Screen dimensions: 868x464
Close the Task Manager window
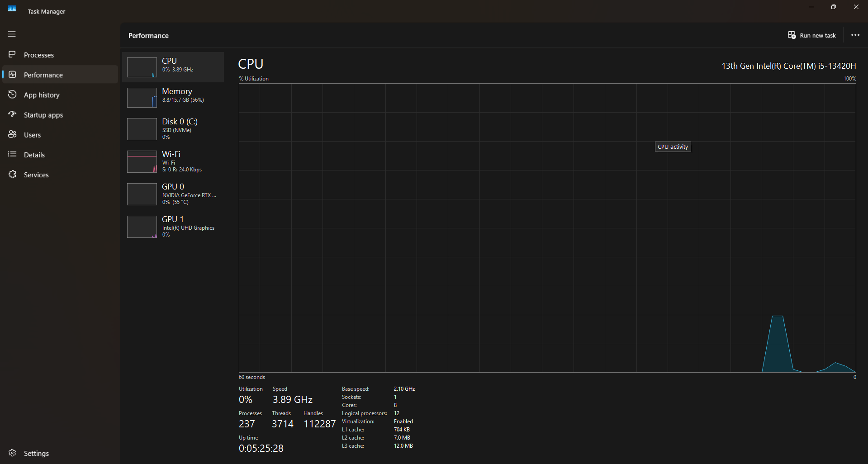point(856,7)
